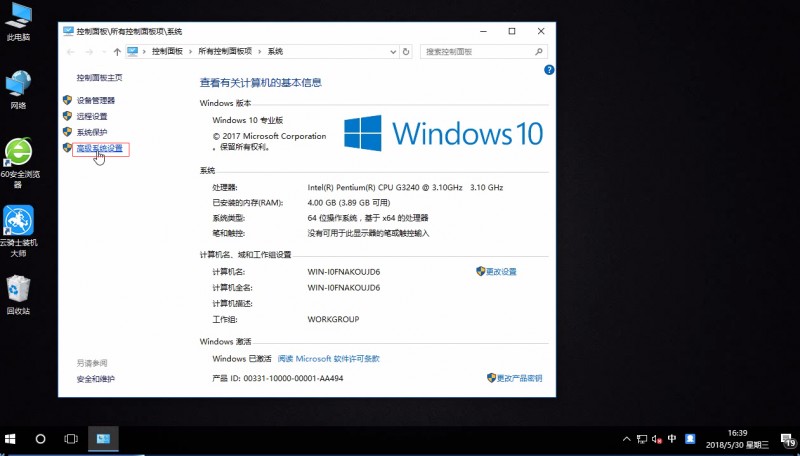Click the computer icon in address bar

133,51
